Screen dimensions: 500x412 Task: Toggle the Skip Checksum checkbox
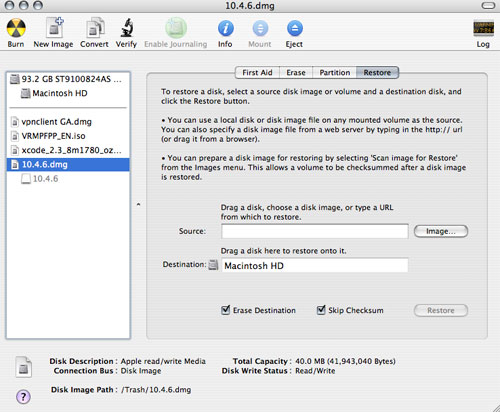[321, 310]
